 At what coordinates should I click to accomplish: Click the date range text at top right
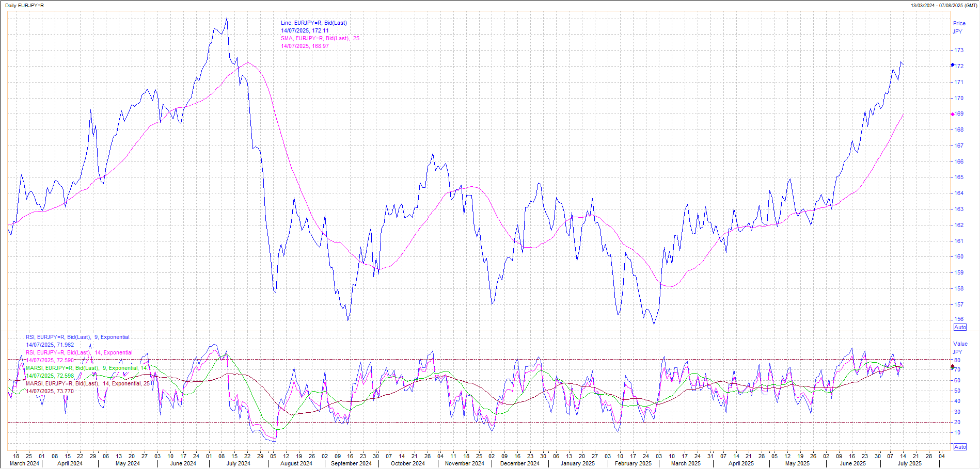(944, 5)
